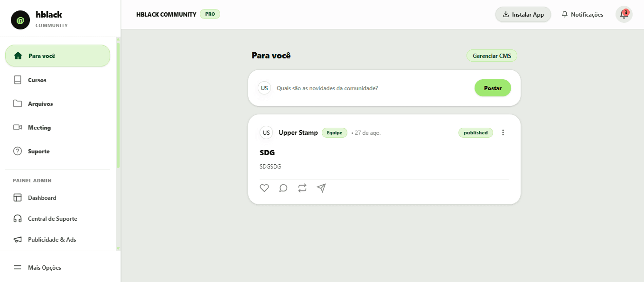This screenshot has width=644, height=282.
Task: Click the SDGSDG post body text
Action: click(x=270, y=166)
